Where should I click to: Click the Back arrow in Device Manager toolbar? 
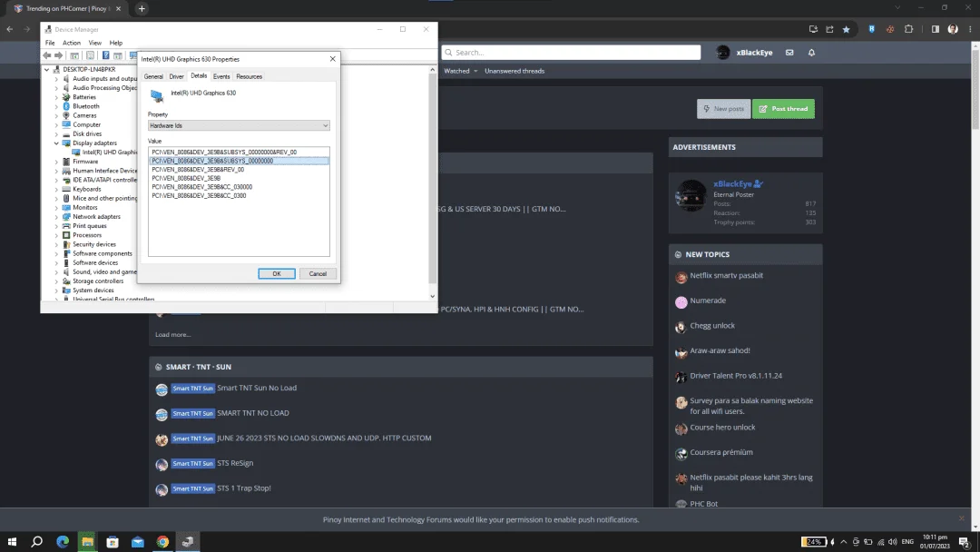(x=47, y=55)
